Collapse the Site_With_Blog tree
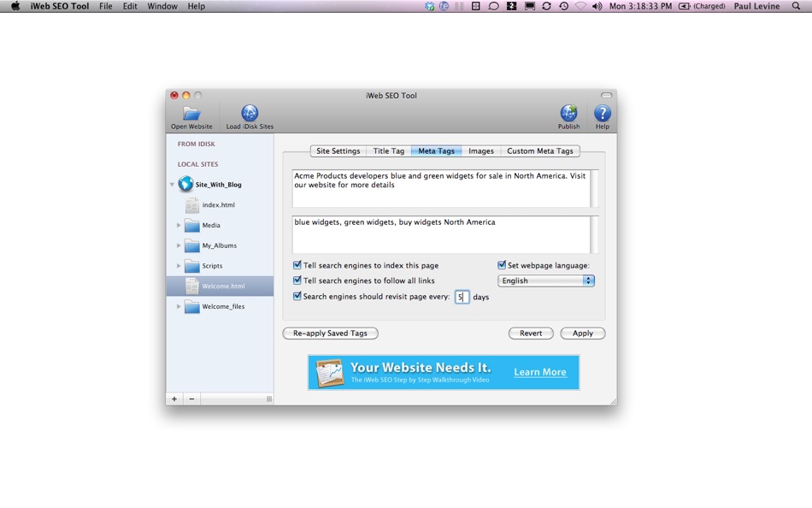The width and height of the screenshot is (812, 508). click(172, 184)
